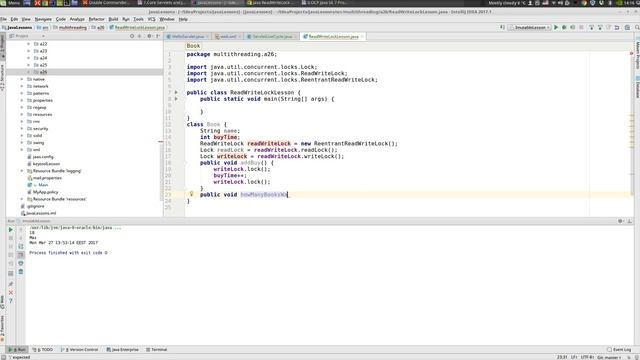
Task: Click the undo/revert arrow icon in toolbar
Action: tap(617, 27)
